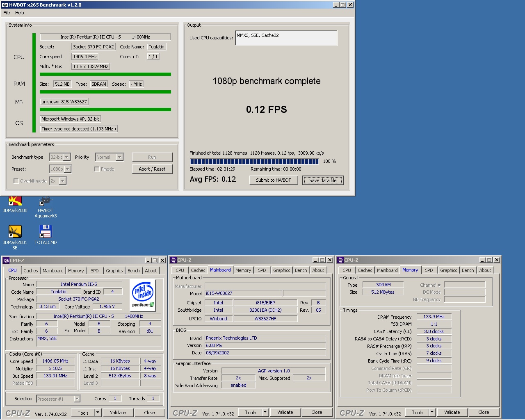Switch to Graphics tab in right CPU-Z window

pyautogui.click(x=449, y=270)
